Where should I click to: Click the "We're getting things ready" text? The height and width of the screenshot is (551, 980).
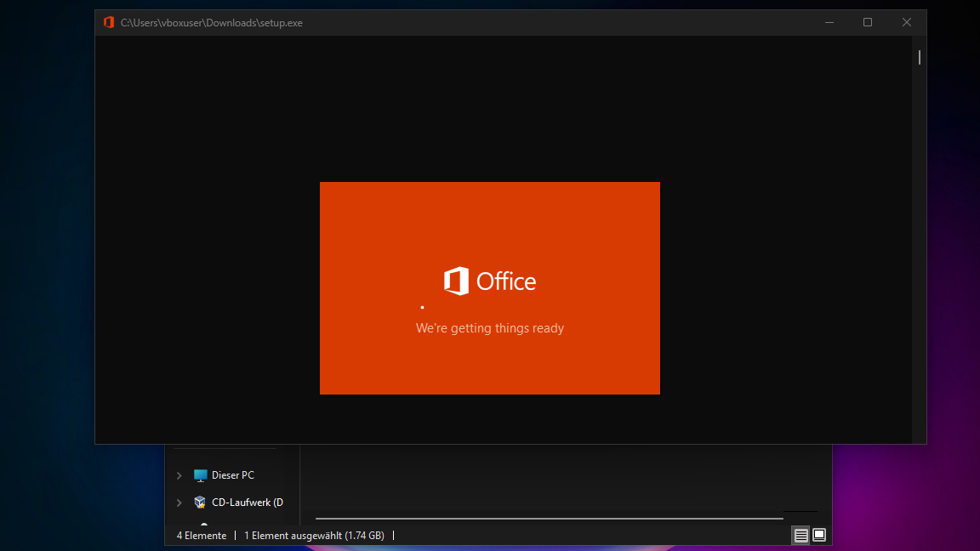tap(490, 328)
